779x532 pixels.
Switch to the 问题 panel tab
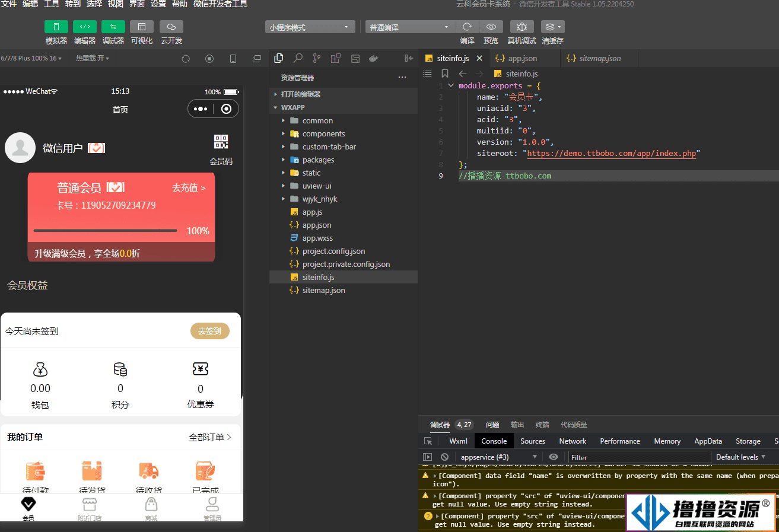point(492,425)
